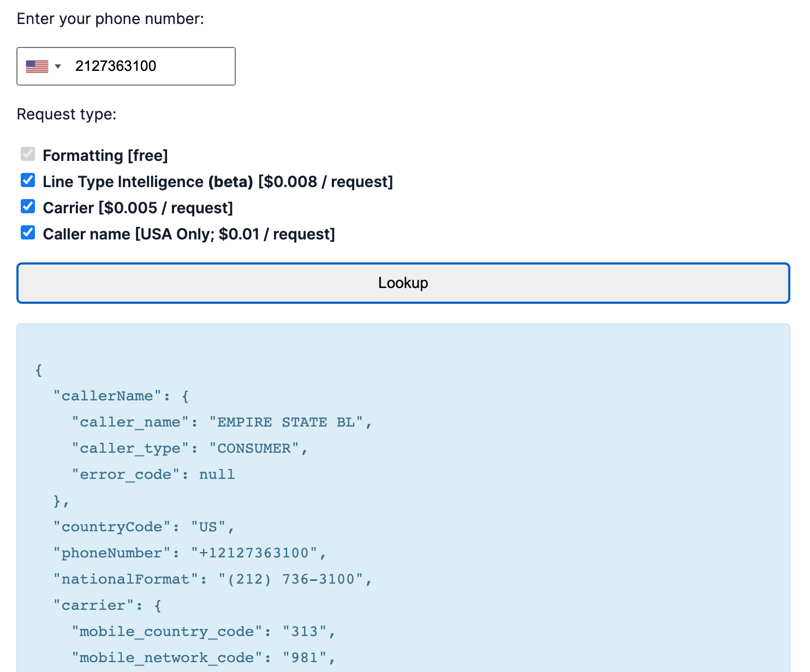This screenshot has width=810, height=672.
Task: Click the error_code null value
Action: tap(217, 475)
